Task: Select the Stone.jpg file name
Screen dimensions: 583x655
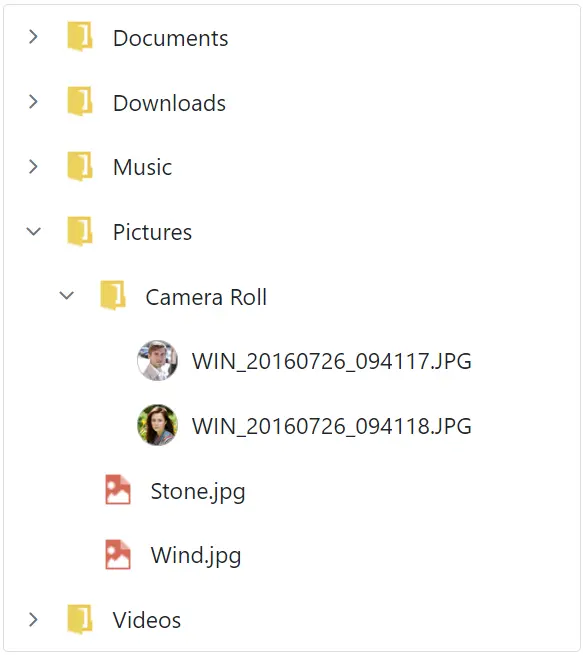Action: click(198, 492)
